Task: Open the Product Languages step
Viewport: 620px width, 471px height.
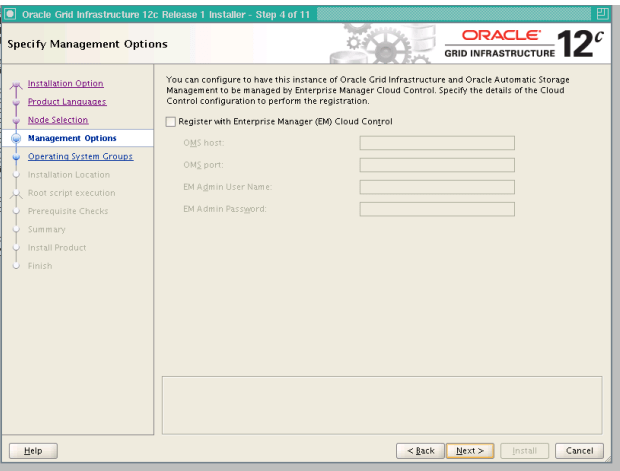Action: point(67,102)
